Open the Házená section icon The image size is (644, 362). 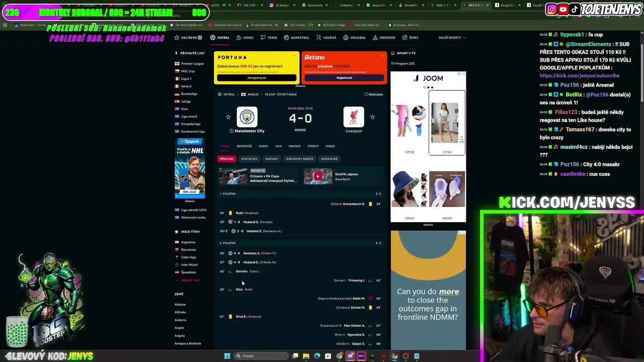point(319,38)
